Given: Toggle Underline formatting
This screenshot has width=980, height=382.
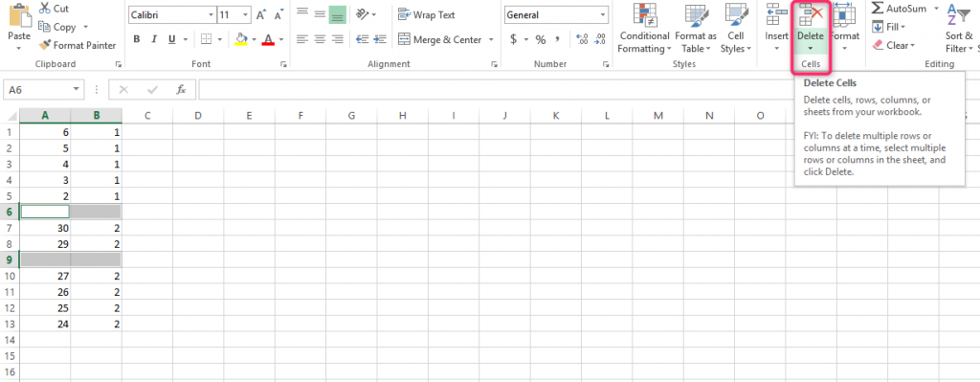Looking at the screenshot, I should click(171, 39).
